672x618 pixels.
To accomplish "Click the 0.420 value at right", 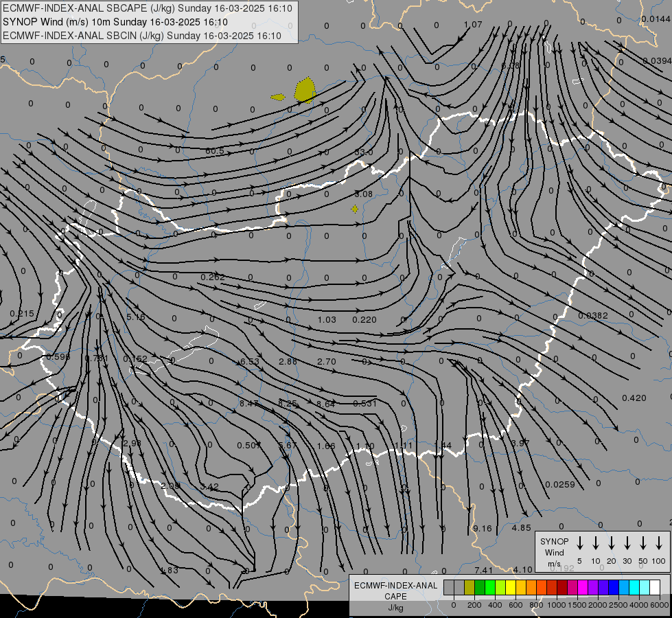I will tap(634, 398).
